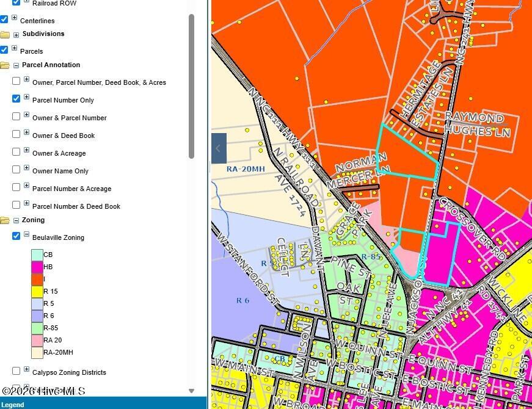The height and width of the screenshot is (409, 532).
Task: Enable Owner, Parcel Number, Deed Book, & Acres
Action: pos(16,81)
